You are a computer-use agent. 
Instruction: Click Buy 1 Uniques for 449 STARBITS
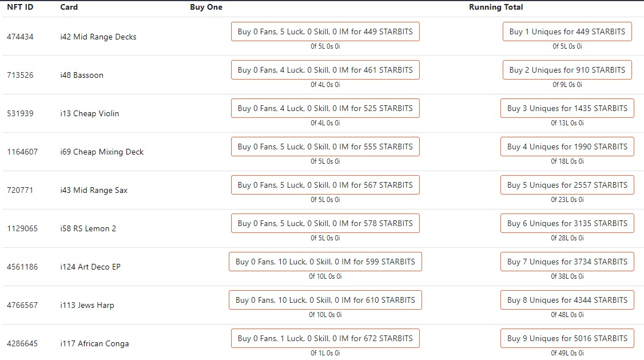[567, 31]
